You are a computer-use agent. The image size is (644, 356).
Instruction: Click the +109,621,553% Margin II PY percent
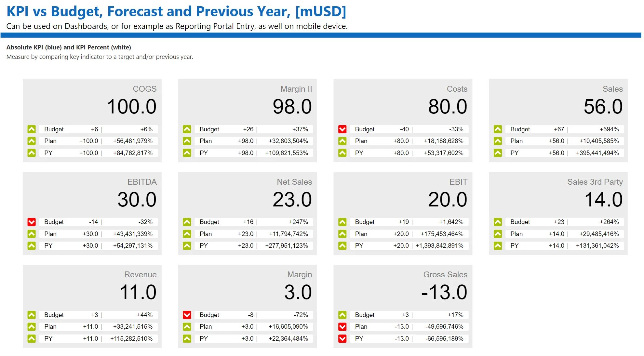287,153
